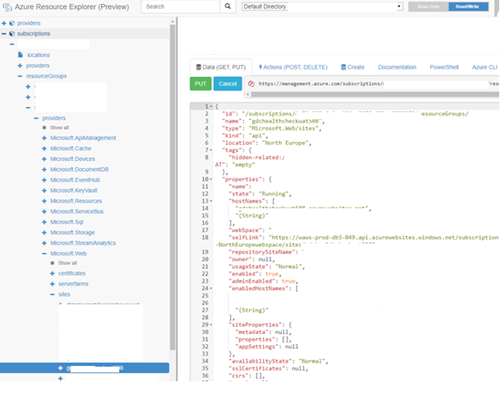Click the Azure Resource Explorer logo icon

(7, 7)
